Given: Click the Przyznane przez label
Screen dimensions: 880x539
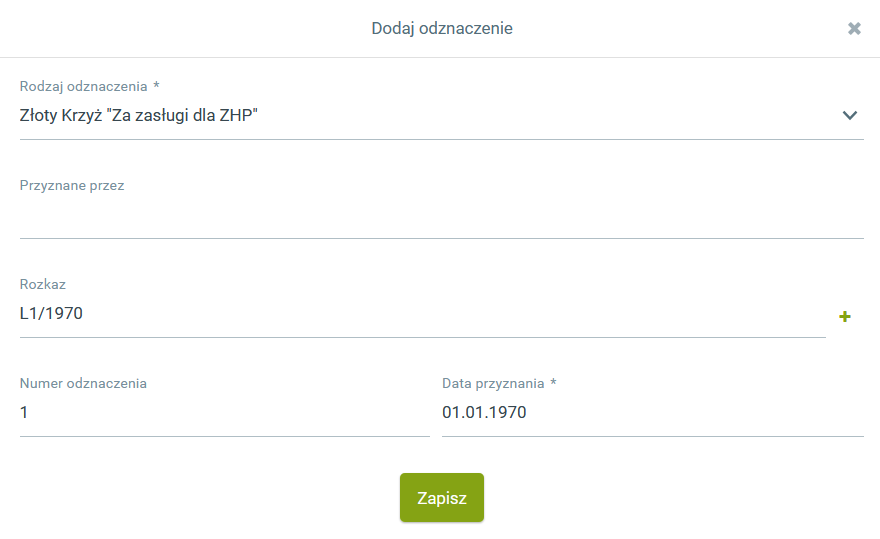Looking at the screenshot, I should [x=72, y=185].
